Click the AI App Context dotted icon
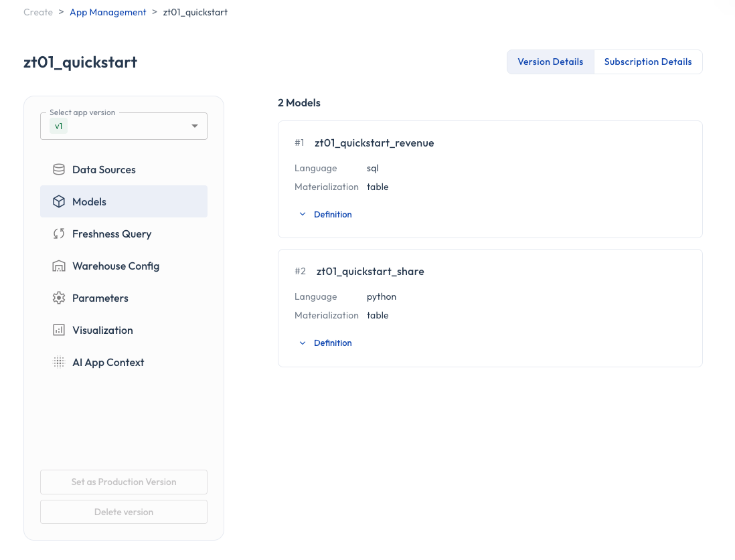This screenshot has width=735, height=560. click(x=59, y=362)
